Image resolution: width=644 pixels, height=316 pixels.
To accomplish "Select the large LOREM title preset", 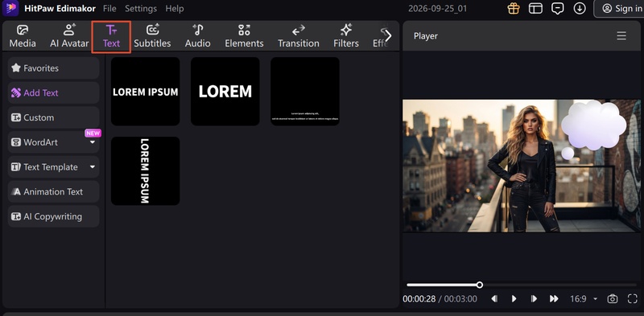I will pos(225,91).
